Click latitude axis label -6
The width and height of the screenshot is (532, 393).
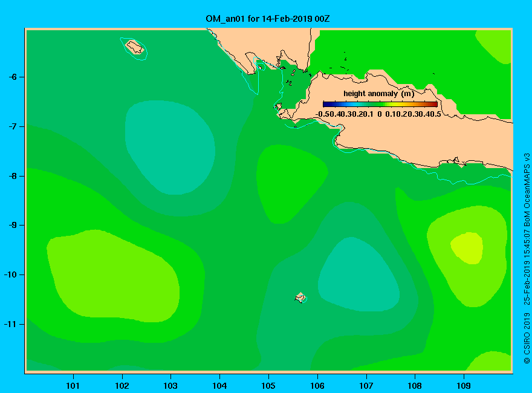(x=13, y=77)
